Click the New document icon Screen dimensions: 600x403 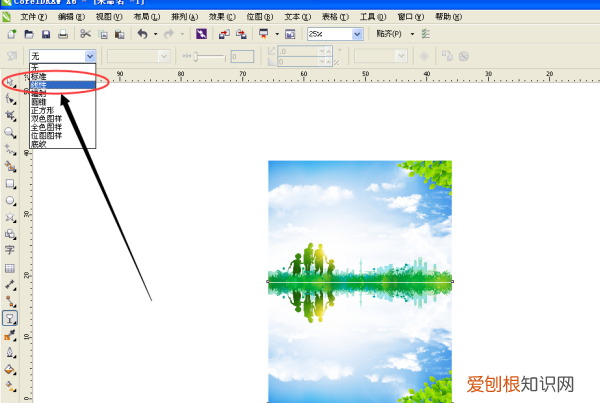pos(10,34)
